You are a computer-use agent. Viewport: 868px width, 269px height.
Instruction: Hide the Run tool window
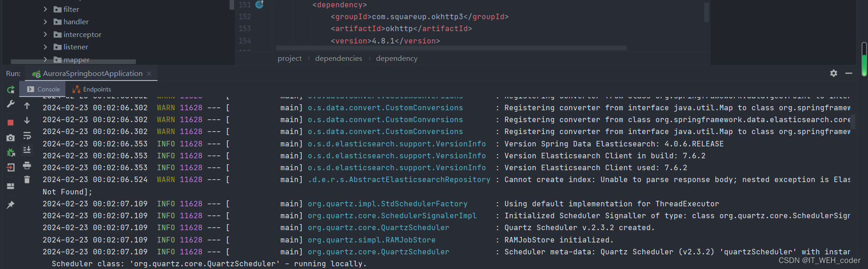pos(849,73)
